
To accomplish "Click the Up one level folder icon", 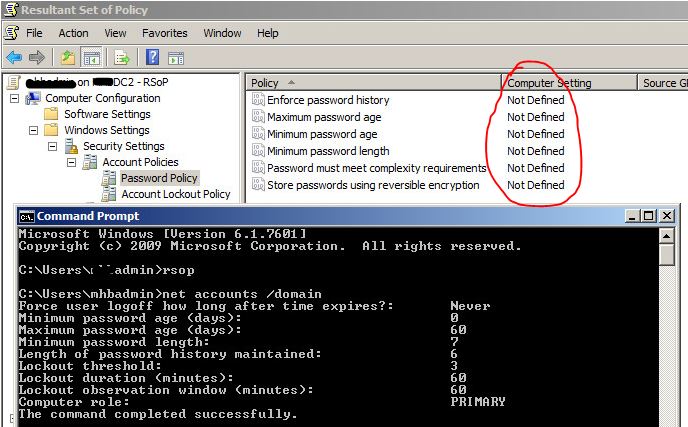I will tap(68, 57).
